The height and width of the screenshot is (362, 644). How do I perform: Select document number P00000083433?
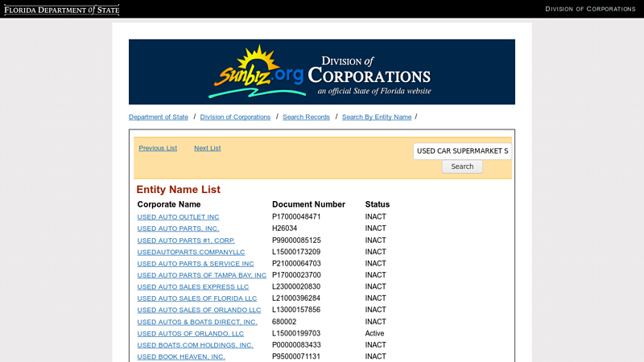296,345
